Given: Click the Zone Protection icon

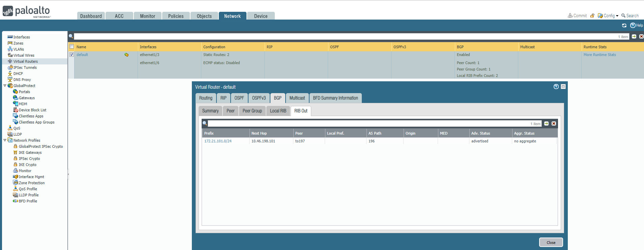Looking at the screenshot, I should tap(16, 183).
